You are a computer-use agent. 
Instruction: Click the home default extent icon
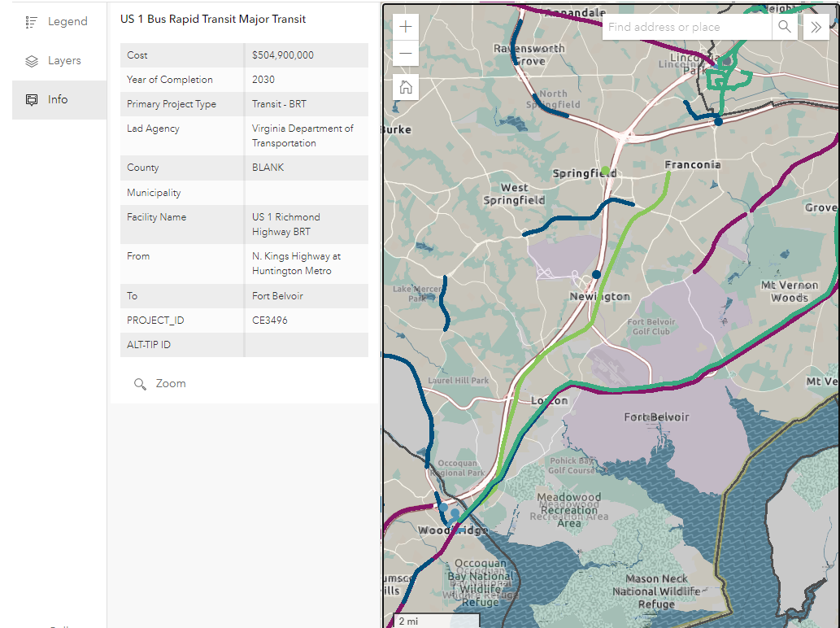405,87
